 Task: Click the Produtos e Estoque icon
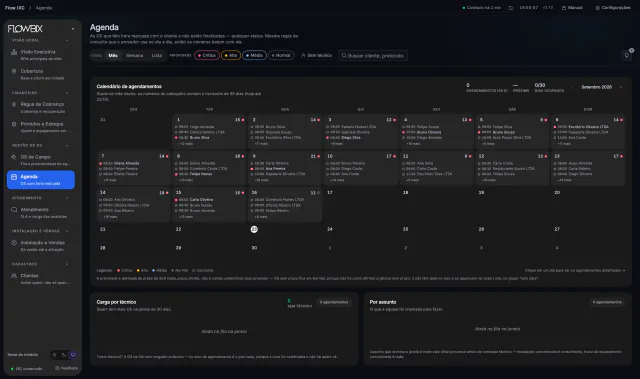coord(14,124)
